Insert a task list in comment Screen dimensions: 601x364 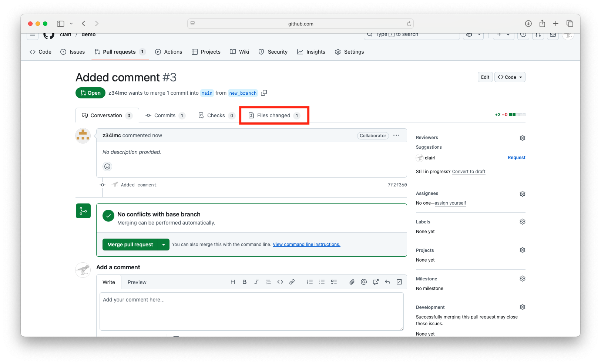coord(334,282)
